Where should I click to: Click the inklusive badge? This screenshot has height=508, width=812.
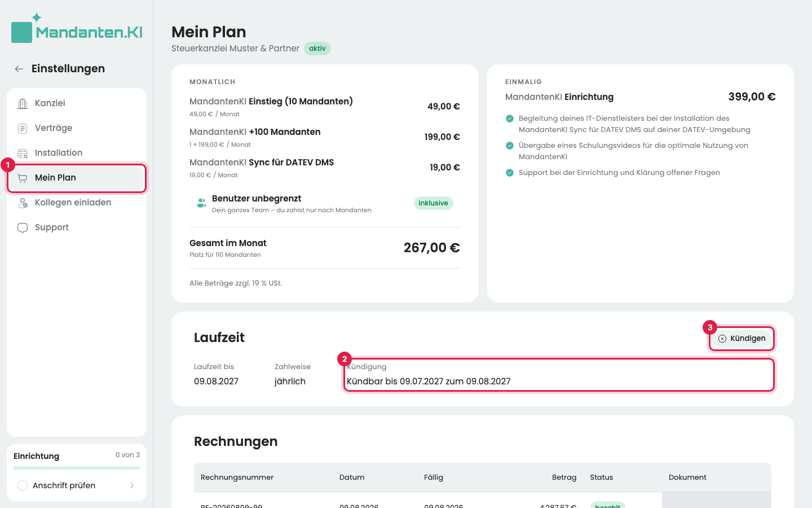(x=433, y=203)
